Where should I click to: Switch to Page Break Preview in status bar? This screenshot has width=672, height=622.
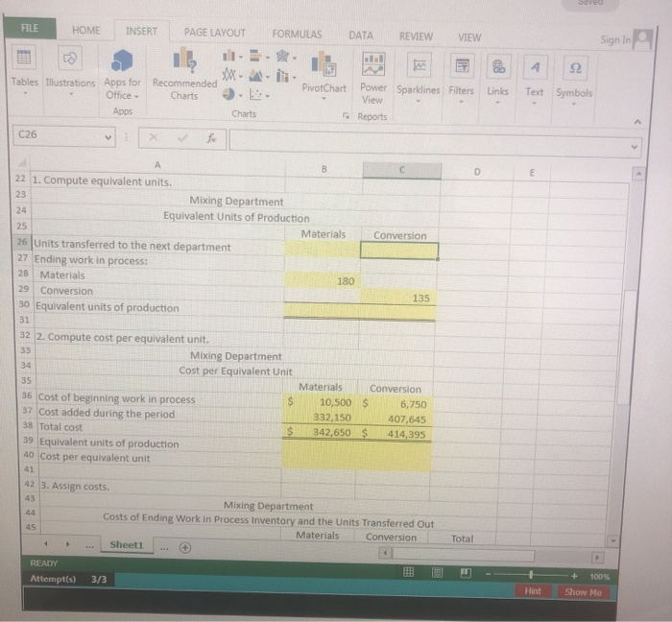(x=466, y=573)
